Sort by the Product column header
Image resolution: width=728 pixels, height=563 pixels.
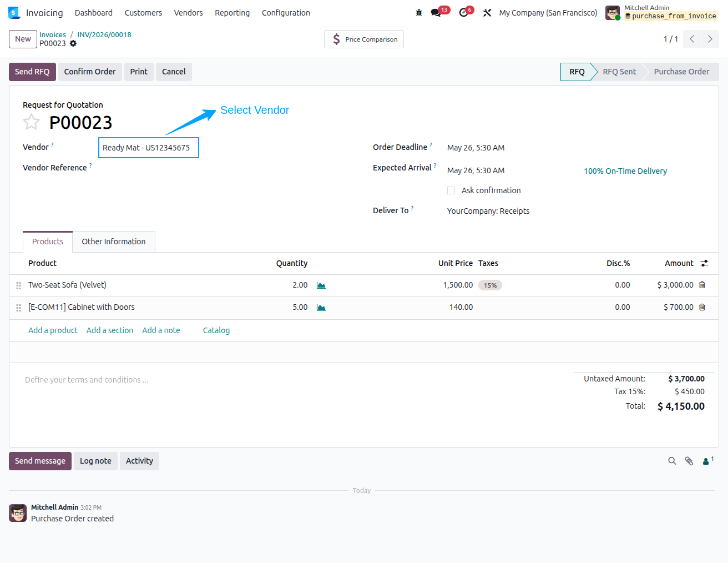pos(42,263)
